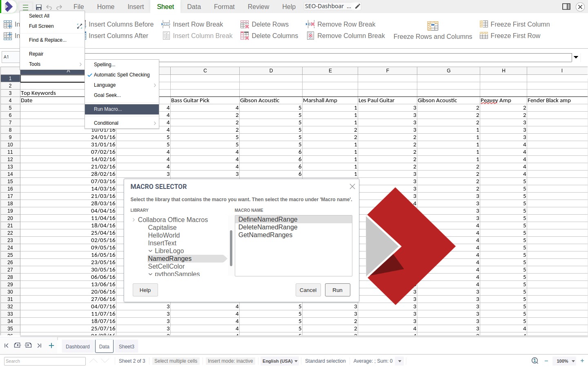Open the Tools submenu
588x368 pixels.
click(52, 64)
